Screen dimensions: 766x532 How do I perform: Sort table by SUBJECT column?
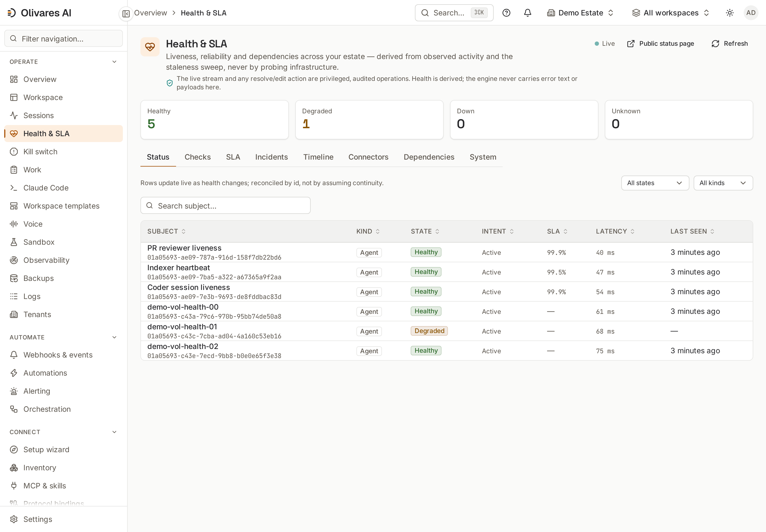(166, 231)
